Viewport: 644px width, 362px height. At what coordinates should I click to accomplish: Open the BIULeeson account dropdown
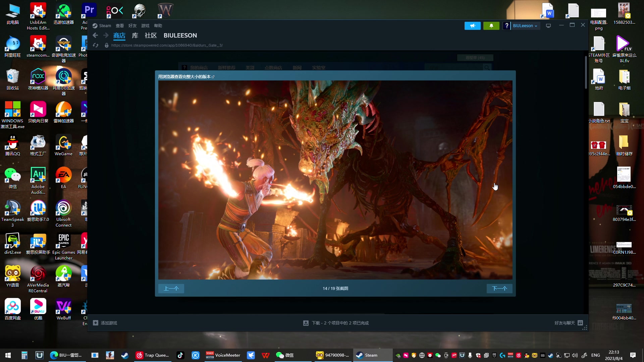525,26
